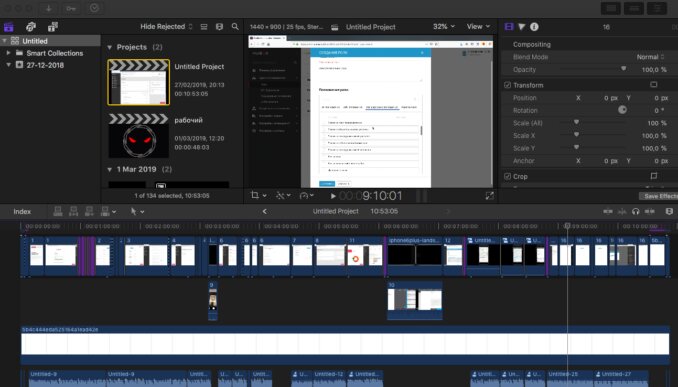Play the viewer video
This screenshot has width=678, height=387.
point(333,196)
